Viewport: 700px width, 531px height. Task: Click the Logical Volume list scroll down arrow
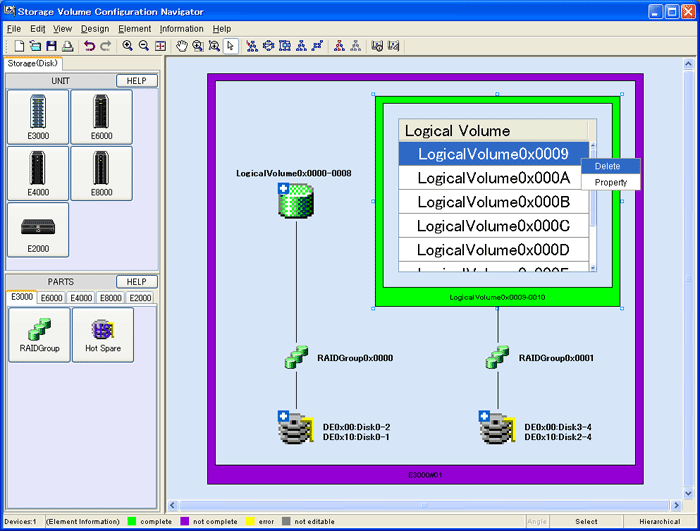click(x=593, y=268)
